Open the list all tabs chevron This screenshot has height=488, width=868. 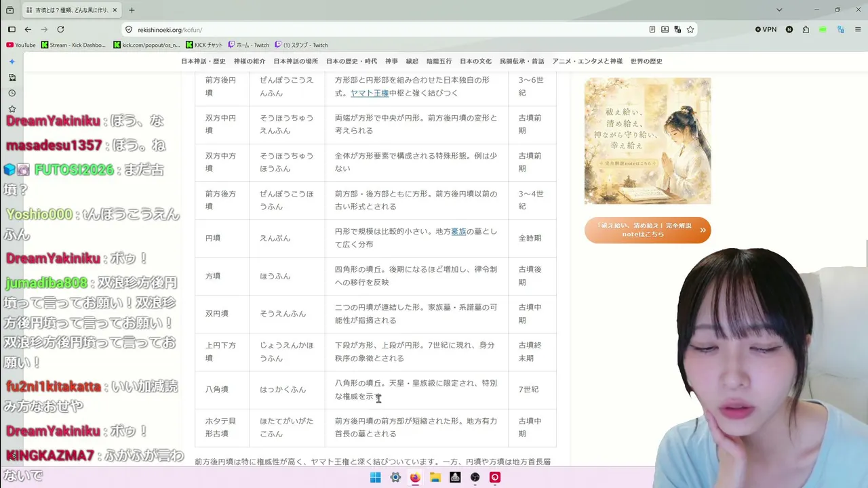[x=779, y=10]
